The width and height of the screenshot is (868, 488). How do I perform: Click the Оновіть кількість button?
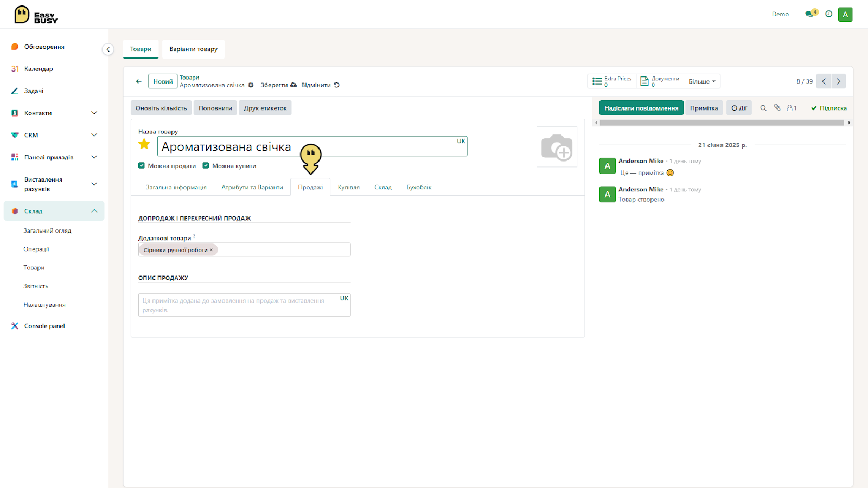coord(161,108)
